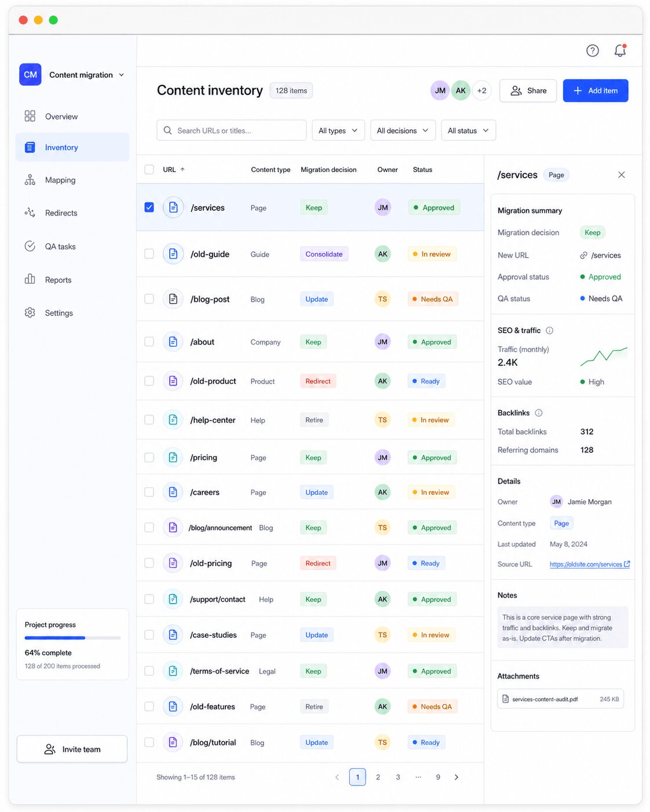Go to next page with right chevron
650x812 pixels.
click(x=457, y=777)
